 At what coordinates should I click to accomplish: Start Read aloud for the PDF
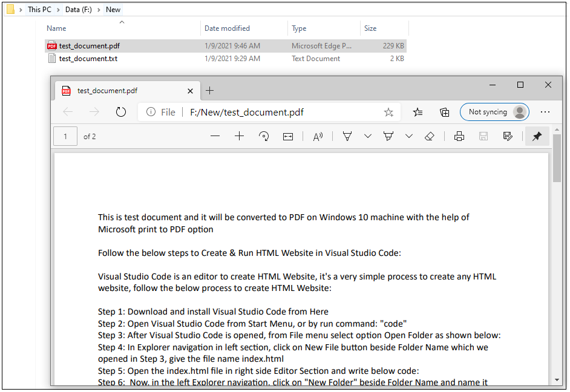click(x=318, y=137)
